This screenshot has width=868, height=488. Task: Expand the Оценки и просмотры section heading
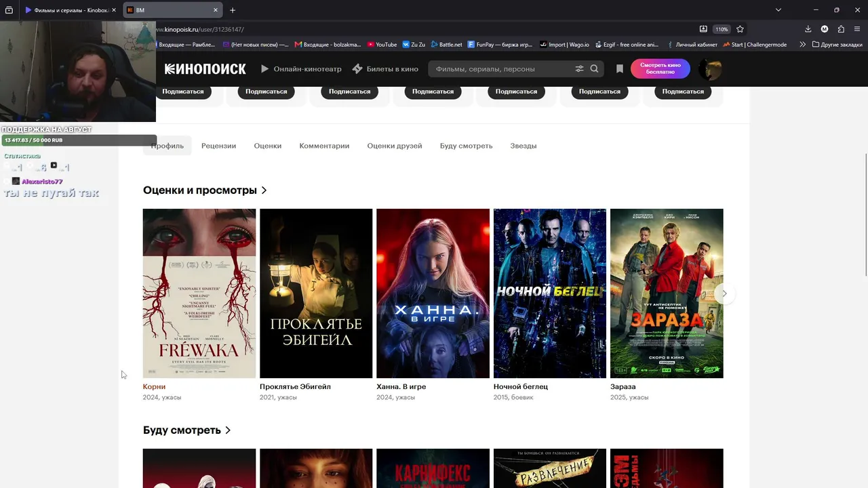[205, 190]
